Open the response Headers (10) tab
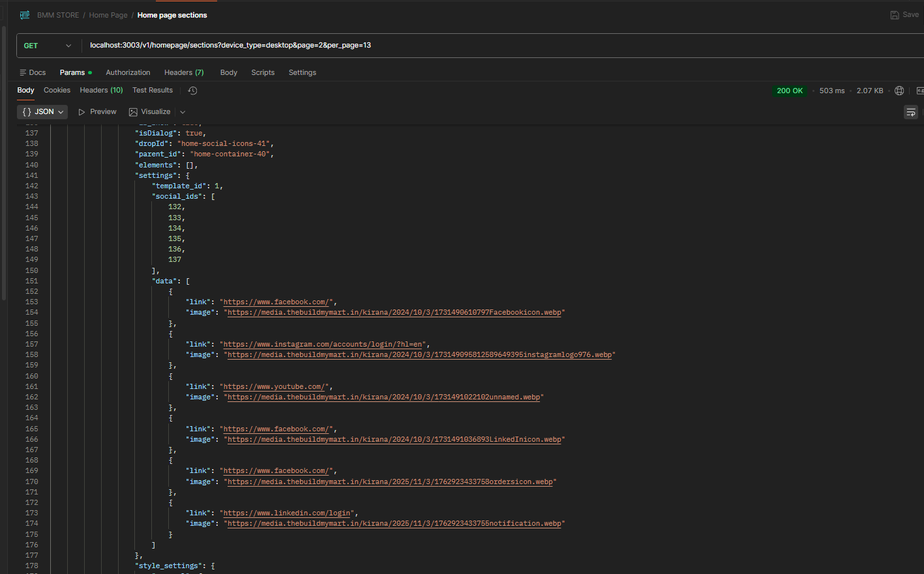This screenshot has width=924, height=574. [101, 91]
